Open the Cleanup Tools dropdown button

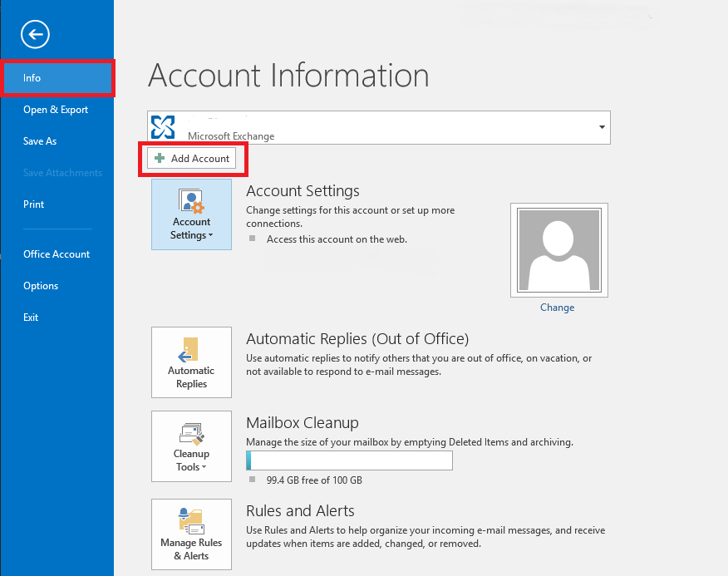(x=191, y=446)
